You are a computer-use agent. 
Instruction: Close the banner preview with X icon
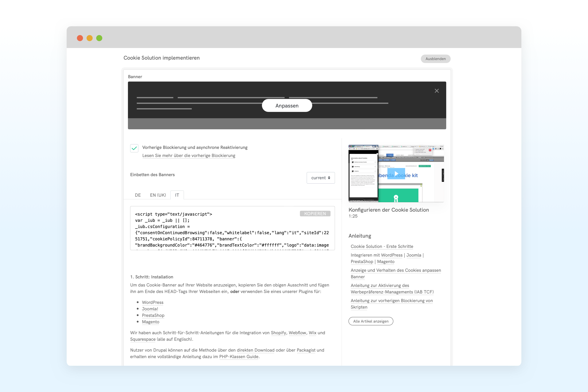pos(437,91)
